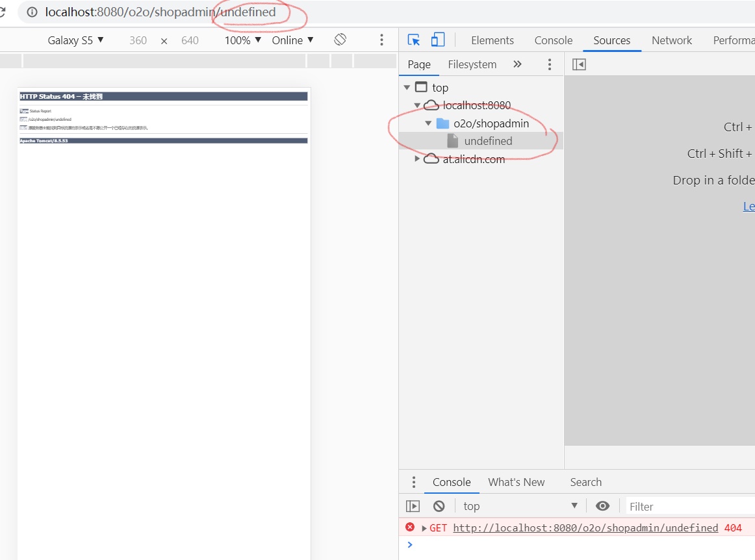
Task: Click the browser address bar URL
Action: click(160, 12)
